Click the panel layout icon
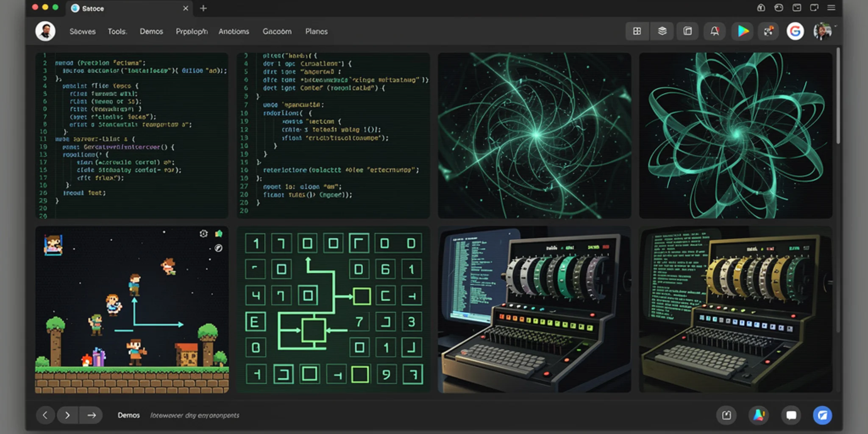868x434 pixels. coord(687,31)
